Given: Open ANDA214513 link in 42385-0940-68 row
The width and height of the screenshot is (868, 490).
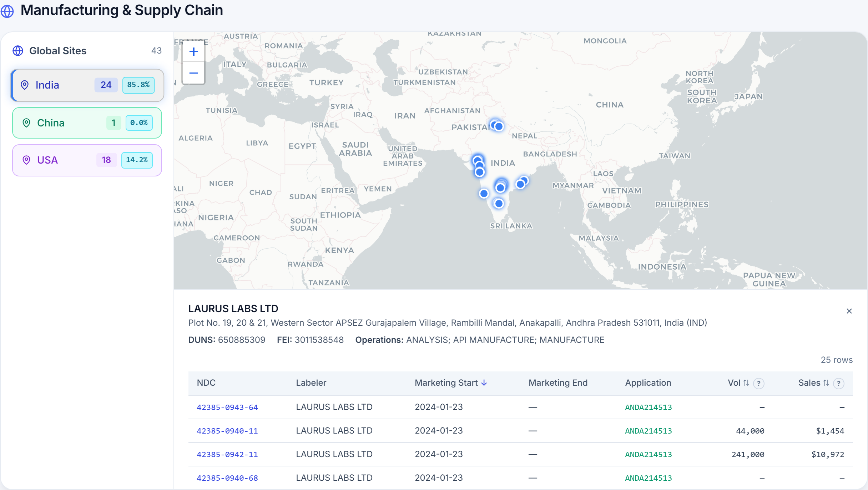Looking at the screenshot, I should tap(649, 478).
